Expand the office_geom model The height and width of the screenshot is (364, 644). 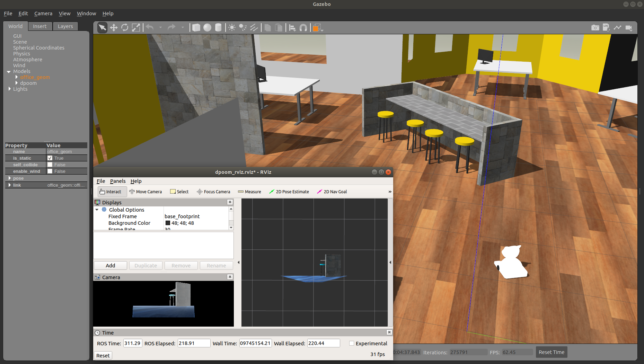click(16, 77)
